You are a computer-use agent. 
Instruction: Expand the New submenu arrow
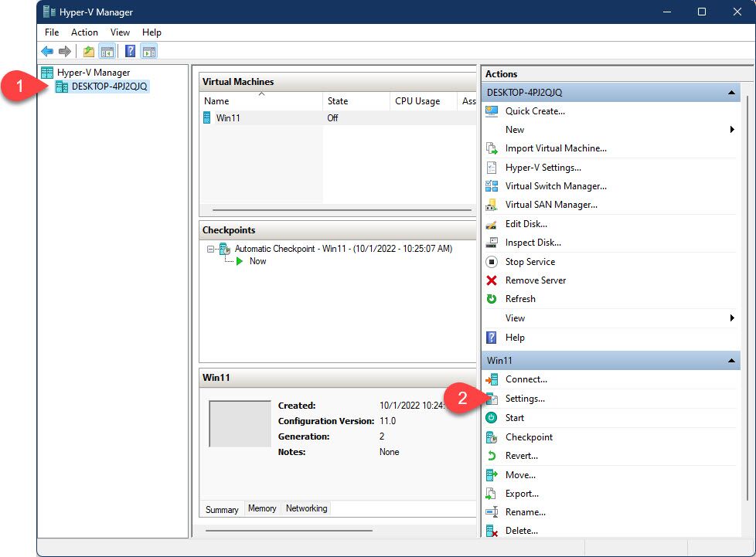pos(732,130)
